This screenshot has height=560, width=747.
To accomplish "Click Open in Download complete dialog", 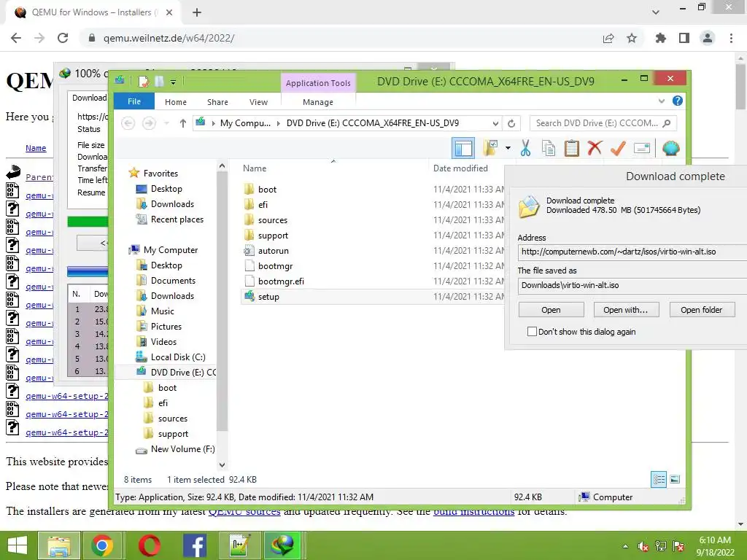I will pyautogui.click(x=551, y=309).
